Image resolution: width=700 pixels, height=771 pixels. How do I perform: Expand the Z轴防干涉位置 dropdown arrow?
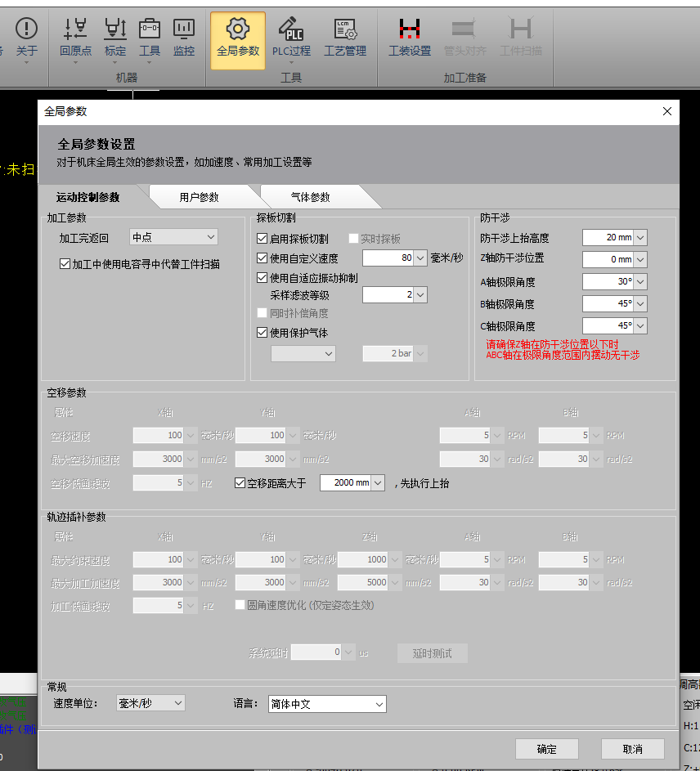(x=640, y=260)
